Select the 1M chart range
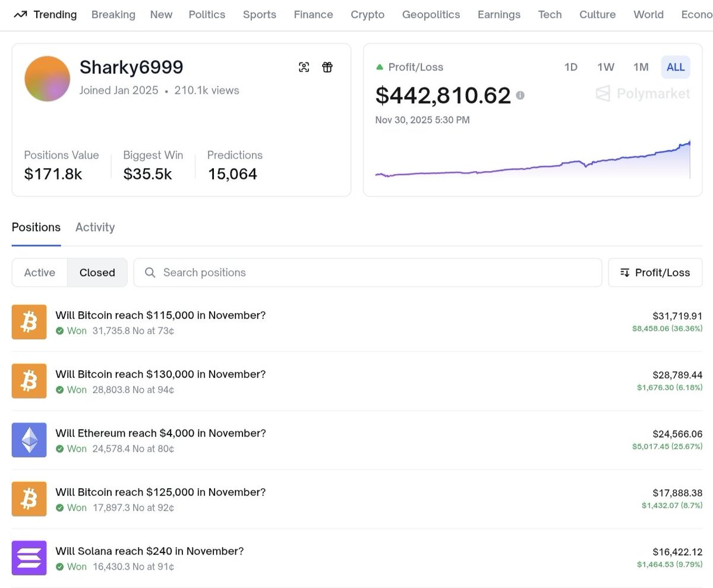713x588 pixels. coord(641,67)
